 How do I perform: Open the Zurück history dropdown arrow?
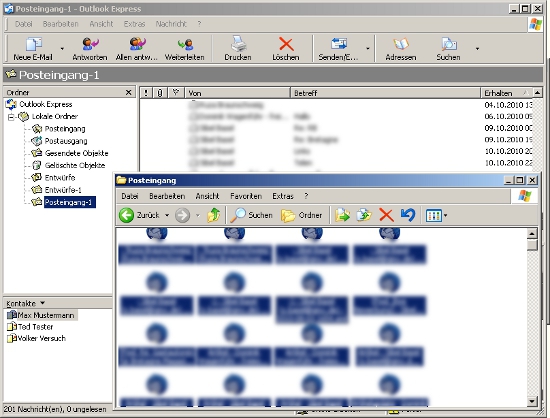(x=167, y=215)
